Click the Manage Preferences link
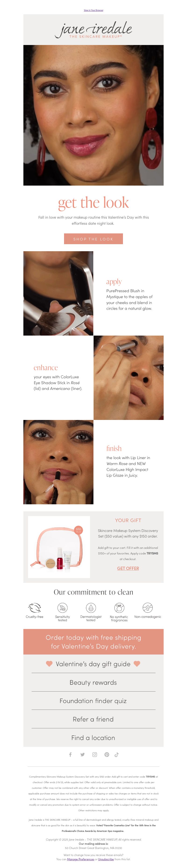The image size is (187, 868). click(x=81, y=859)
